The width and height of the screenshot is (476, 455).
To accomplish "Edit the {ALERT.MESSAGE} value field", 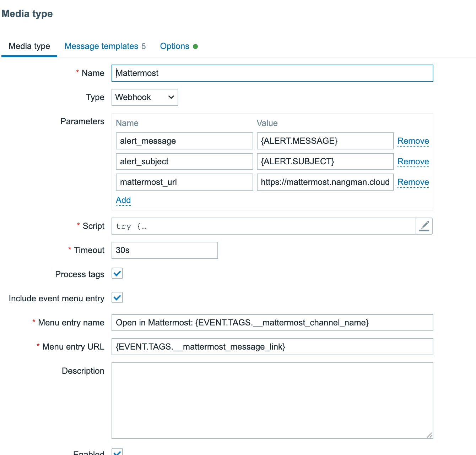I will pos(325,141).
